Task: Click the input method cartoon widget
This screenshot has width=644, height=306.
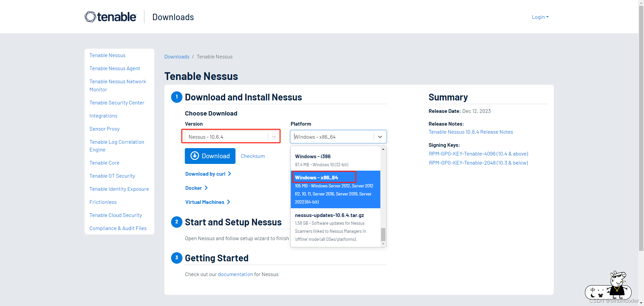Action: [609, 286]
